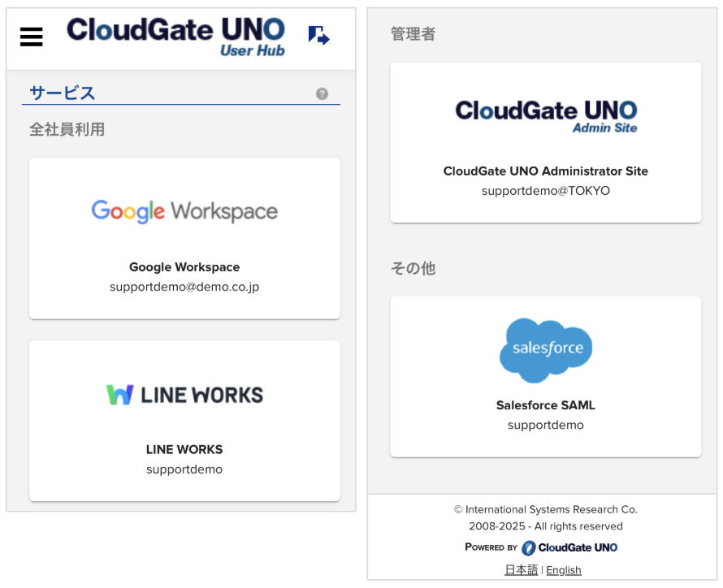Viewport: 723px width, 588px height.
Task: Click the logout arrow icon
Action: [x=319, y=36]
